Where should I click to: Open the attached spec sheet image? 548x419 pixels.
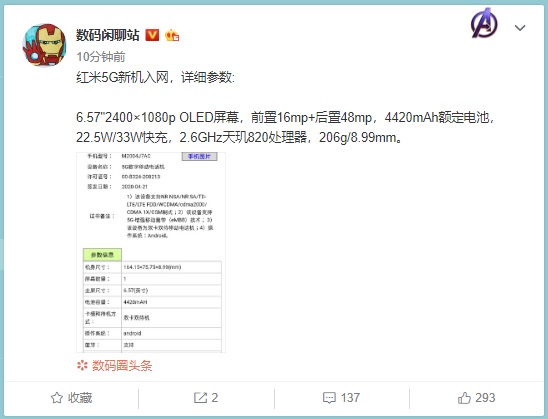151,252
